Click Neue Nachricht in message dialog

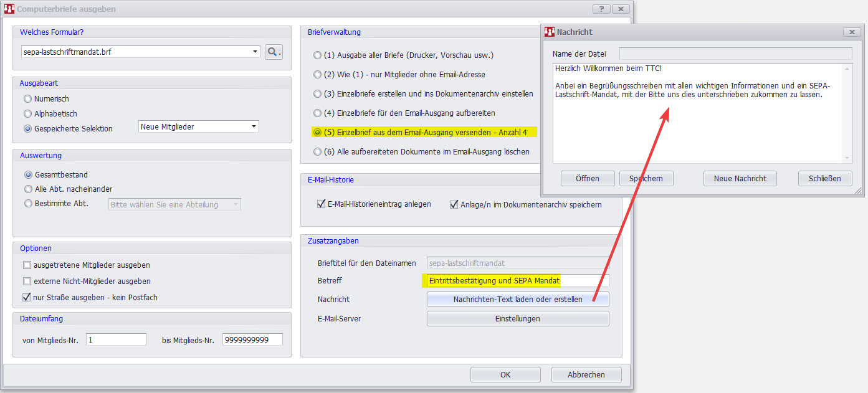pos(740,179)
